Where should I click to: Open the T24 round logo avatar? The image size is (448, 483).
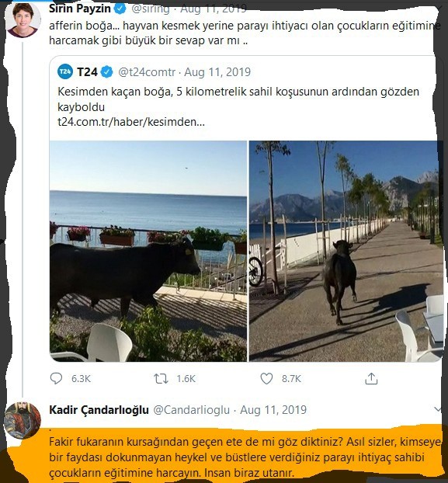click(x=65, y=71)
